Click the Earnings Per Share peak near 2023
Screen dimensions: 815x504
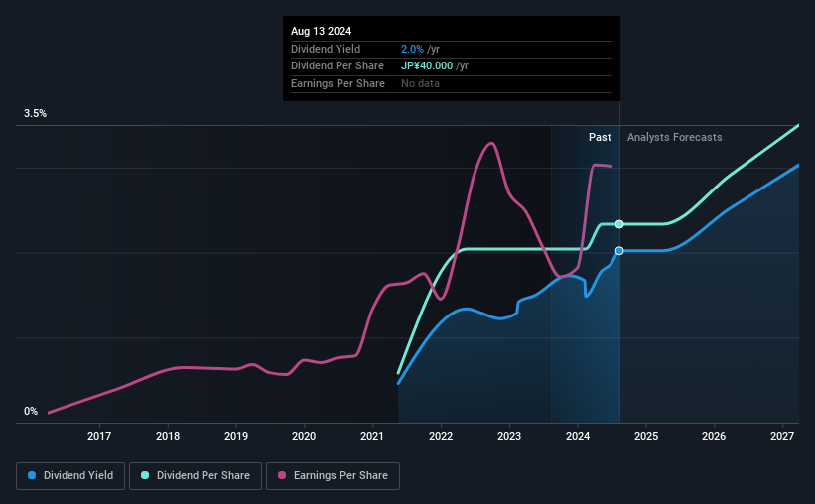click(490, 144)
